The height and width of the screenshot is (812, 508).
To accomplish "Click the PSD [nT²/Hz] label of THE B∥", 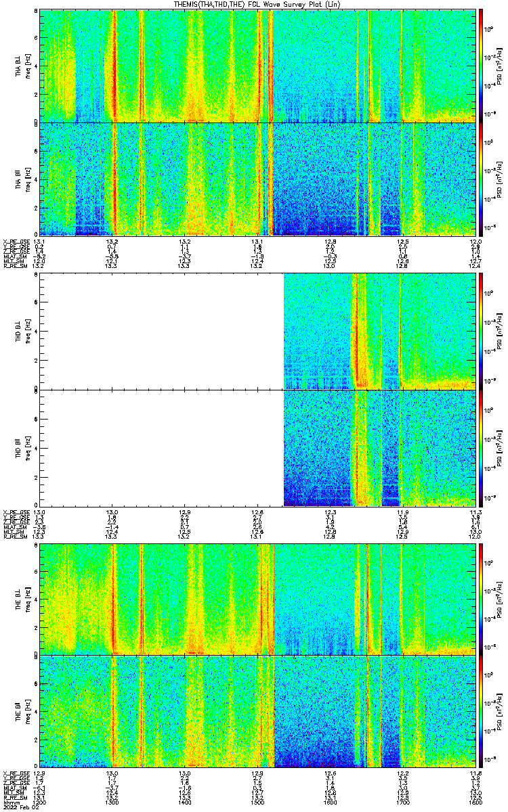I will click(x=500, y=710).
